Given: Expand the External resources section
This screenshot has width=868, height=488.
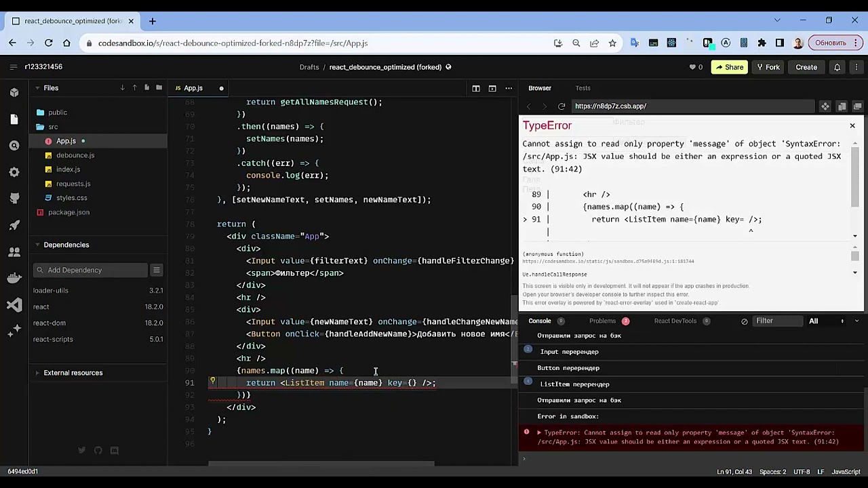Looking at the screenshot, I should click(x=39, y=373).
